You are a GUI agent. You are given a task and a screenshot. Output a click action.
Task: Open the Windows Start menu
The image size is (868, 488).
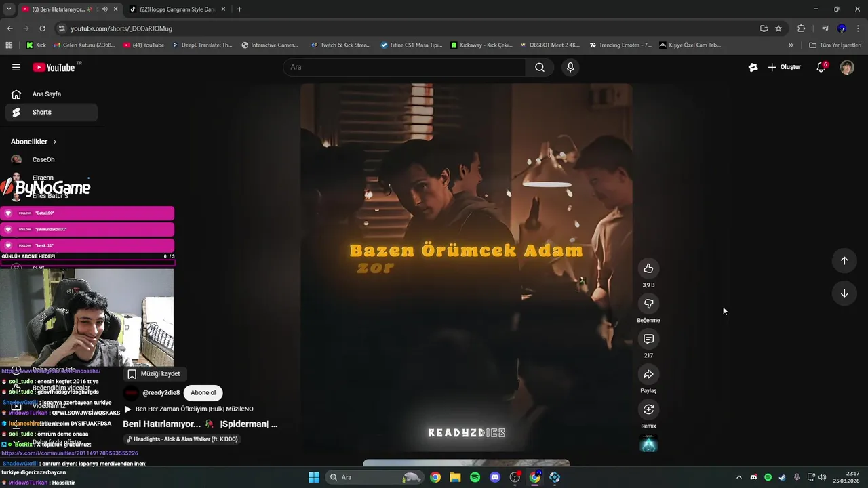[x=314, y=477]
